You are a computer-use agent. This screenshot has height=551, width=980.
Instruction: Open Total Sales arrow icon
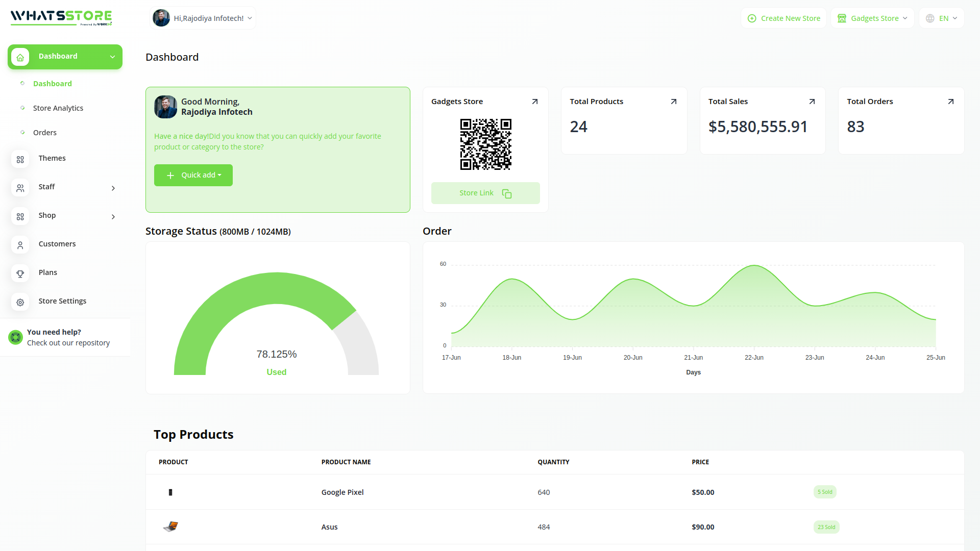[812, 102]
